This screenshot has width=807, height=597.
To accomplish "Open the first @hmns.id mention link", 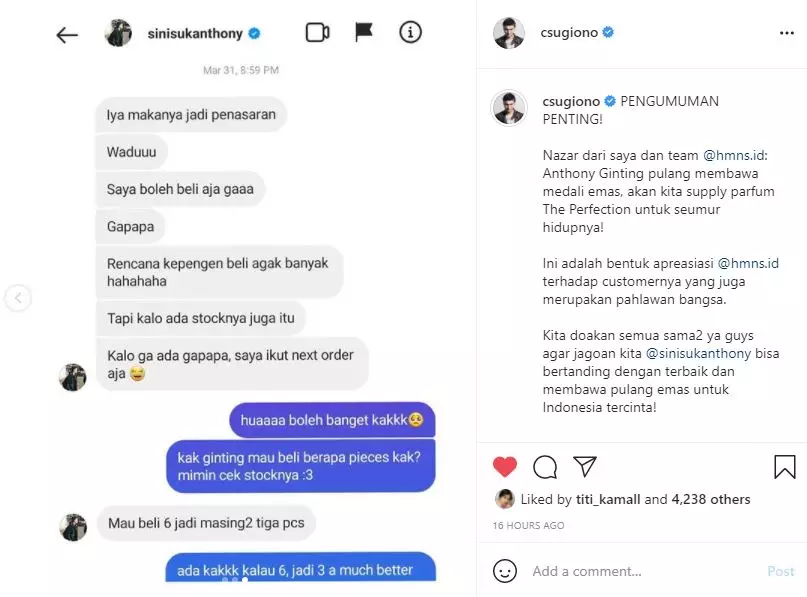I will [735, 155].
